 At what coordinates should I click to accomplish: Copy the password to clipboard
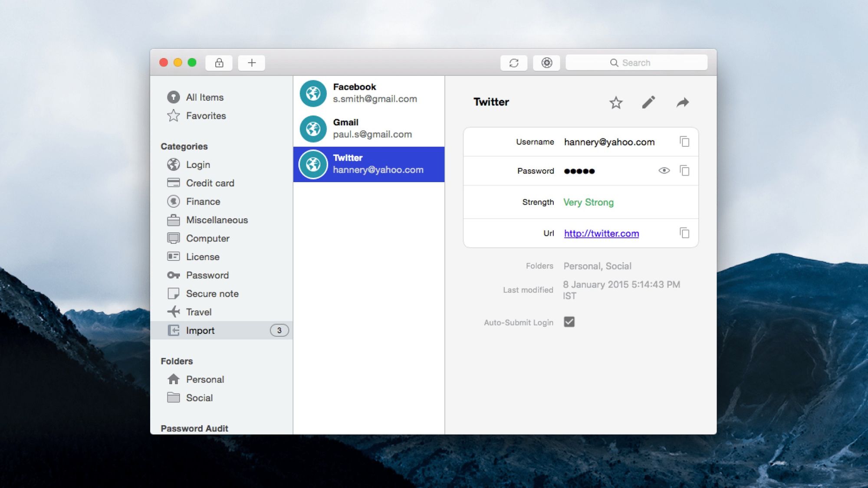coord(684,171)
